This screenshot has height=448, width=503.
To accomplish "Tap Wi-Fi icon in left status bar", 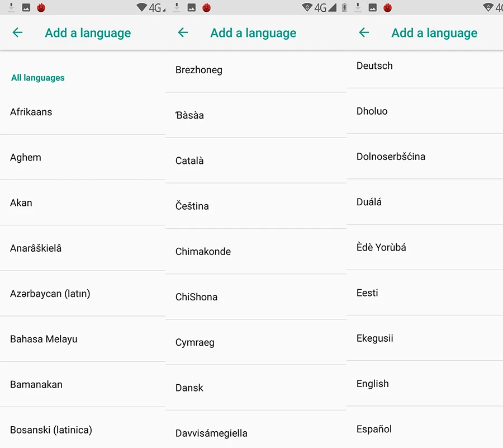I will click(x=141, y=7).
